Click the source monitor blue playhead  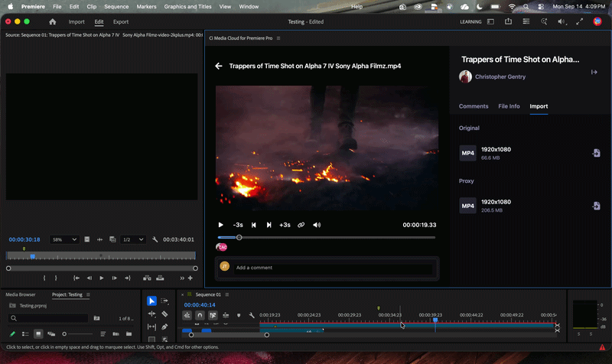33,256
